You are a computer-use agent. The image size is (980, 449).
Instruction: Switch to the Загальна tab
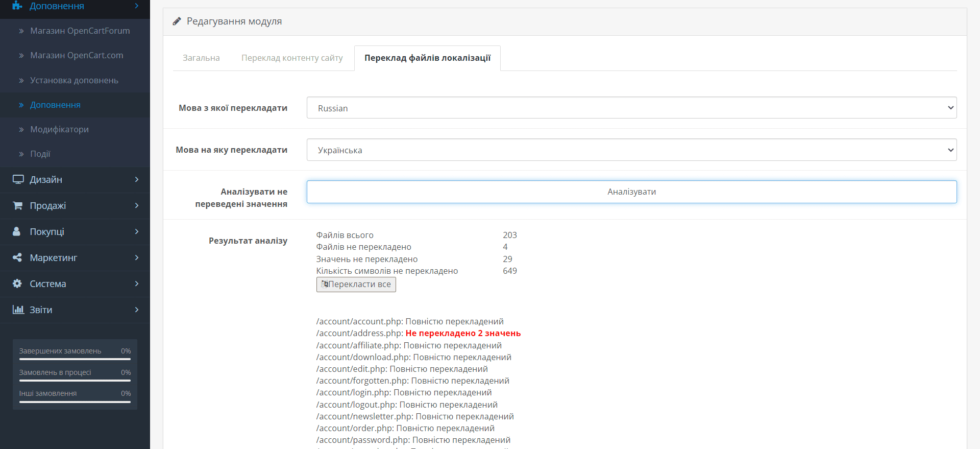coord(201,58)
